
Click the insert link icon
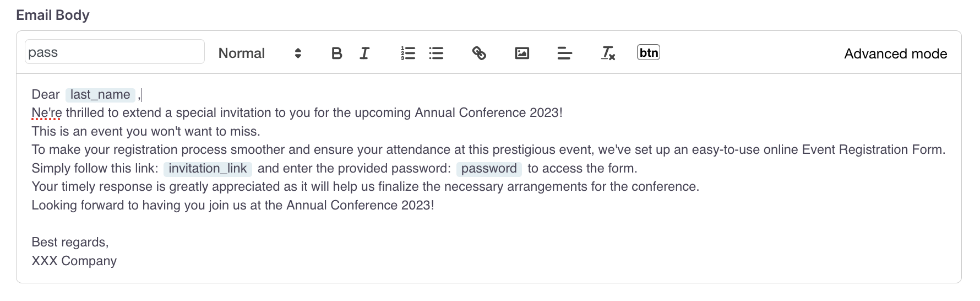click(x=479, y=53)
